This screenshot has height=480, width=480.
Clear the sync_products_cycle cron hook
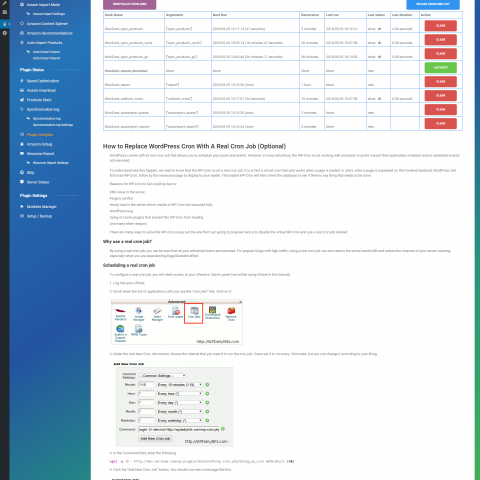coord(440,40)
